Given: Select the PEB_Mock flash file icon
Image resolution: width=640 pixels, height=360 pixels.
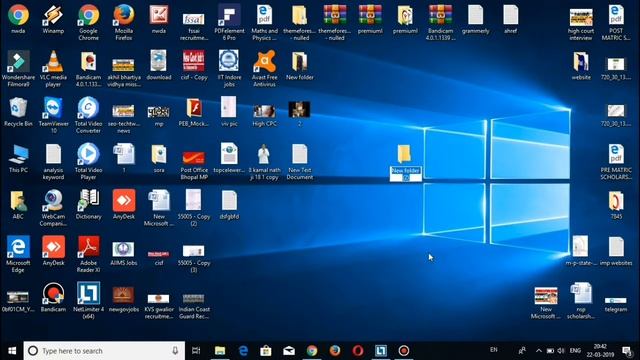Looking at the screenshot, I should [x=194, y=112].
